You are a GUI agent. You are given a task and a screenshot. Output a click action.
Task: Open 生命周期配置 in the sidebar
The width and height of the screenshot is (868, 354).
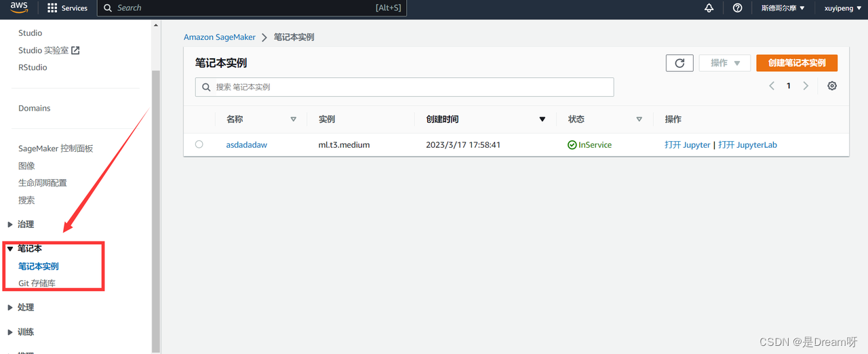pos(43,183)
